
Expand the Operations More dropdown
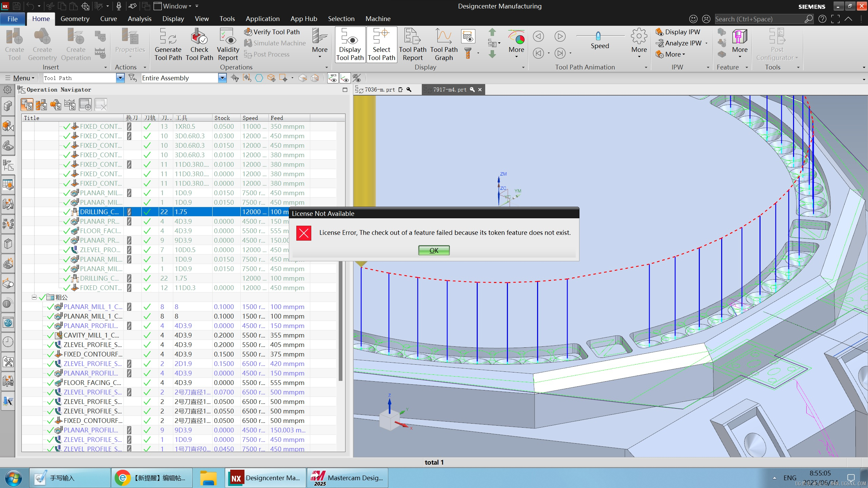(320, 44)
